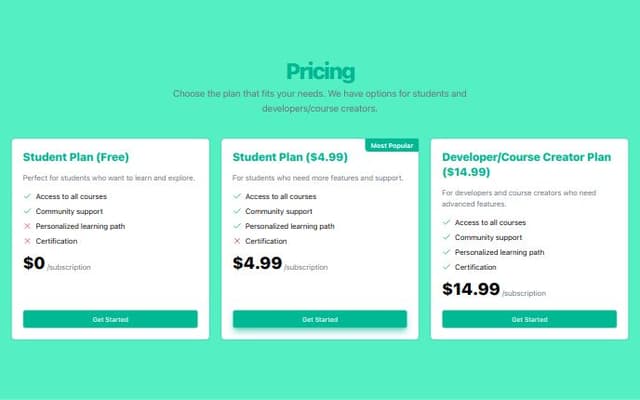Image resolution: width=640 pixels, height=400 pixels.
Task: Click checkmark beside $4.99 plan Personalized learning path
Action: (x=237, y=226)
